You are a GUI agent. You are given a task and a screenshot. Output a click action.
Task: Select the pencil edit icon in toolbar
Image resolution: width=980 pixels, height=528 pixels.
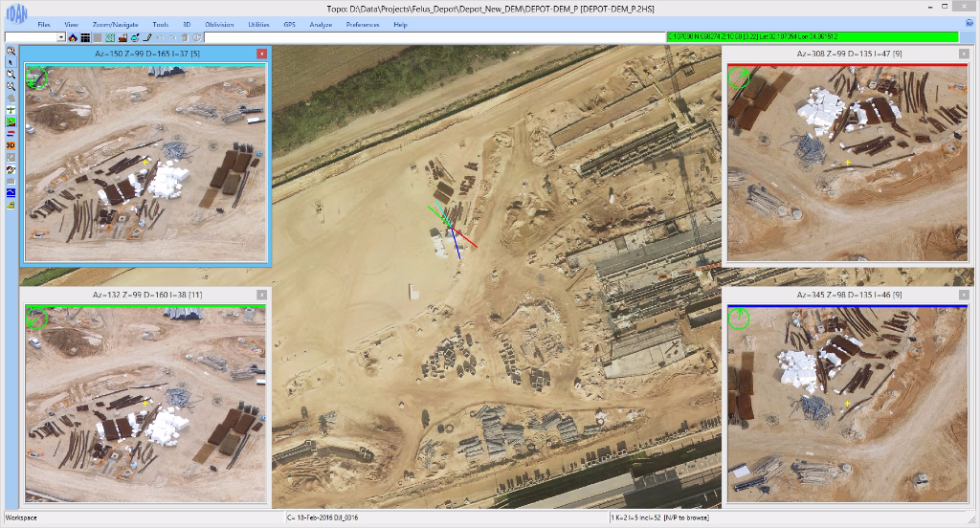[147, 37]
